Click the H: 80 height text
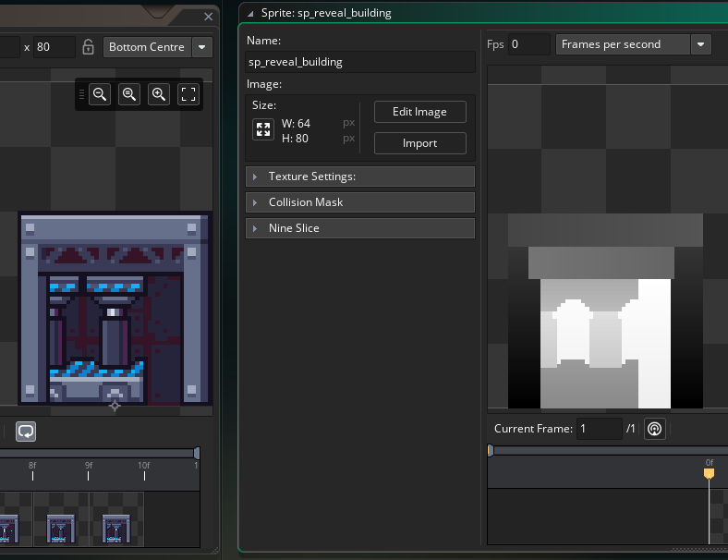728x560 pixels. [x=295, y=139]
